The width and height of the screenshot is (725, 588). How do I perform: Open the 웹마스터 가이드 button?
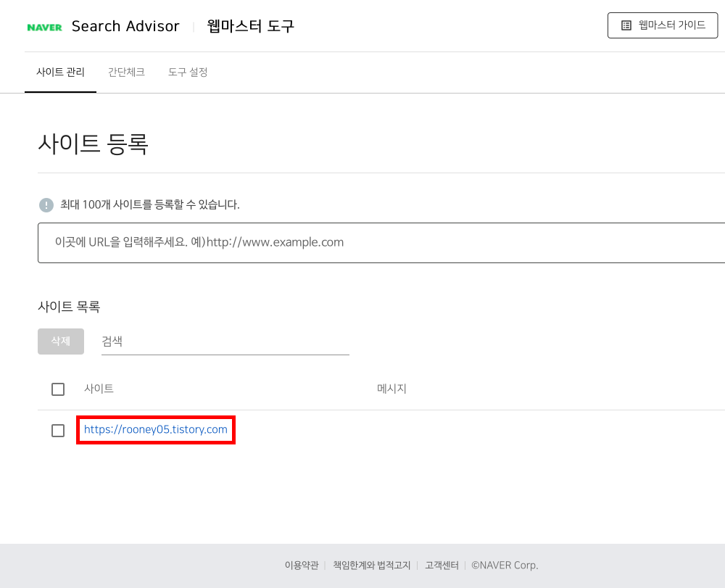(x=662, y=25)
